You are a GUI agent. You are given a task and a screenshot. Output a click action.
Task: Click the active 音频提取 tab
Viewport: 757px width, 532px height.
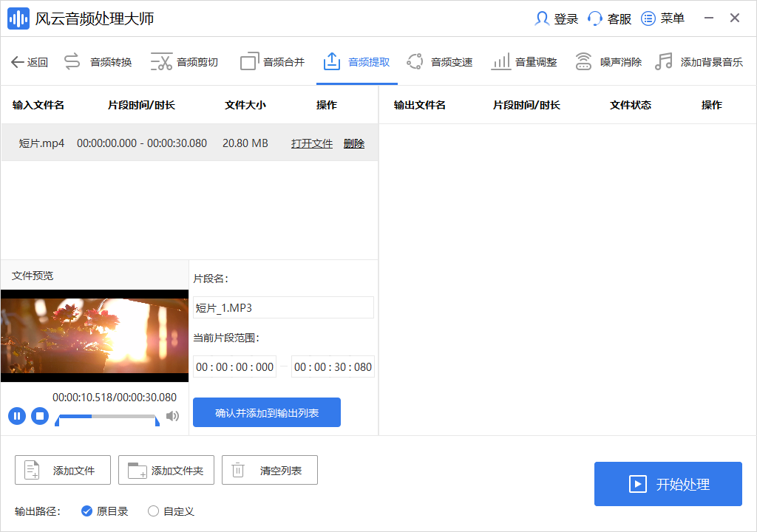click(357, 61)
